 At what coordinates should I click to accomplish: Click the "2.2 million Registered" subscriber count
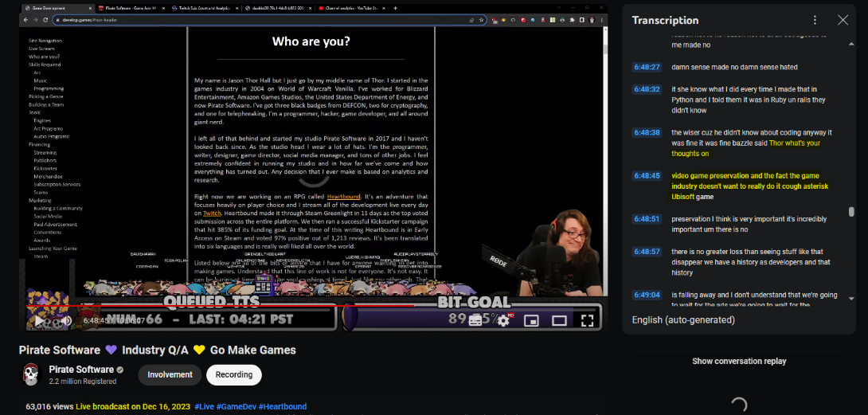(83, 382)
